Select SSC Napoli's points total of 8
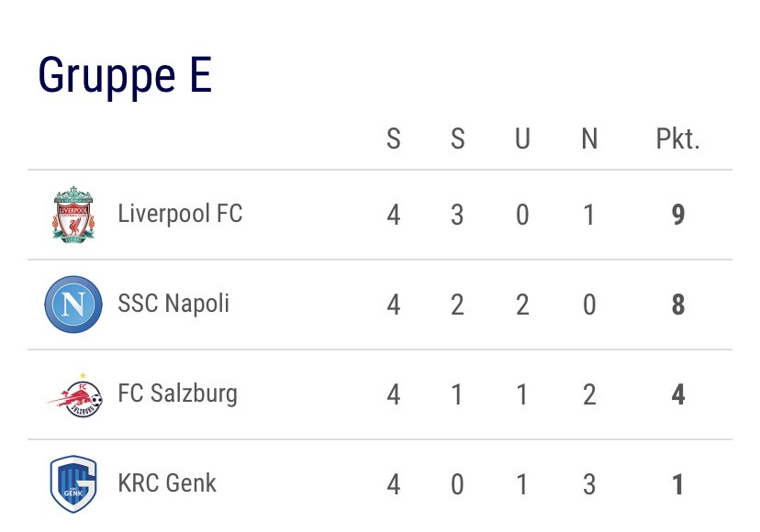This screenshot has height=532, width=760. [x=677, y=305]
